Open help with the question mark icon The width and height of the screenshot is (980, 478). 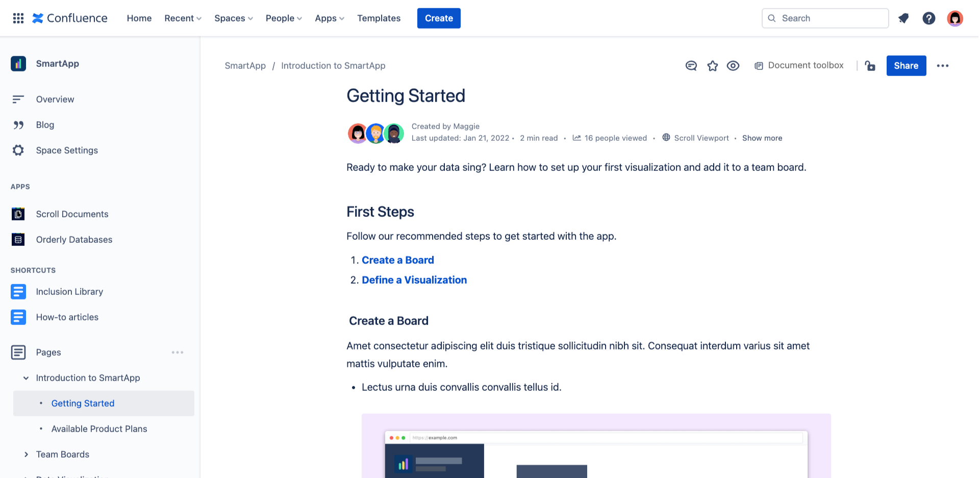tap(929, 18)
